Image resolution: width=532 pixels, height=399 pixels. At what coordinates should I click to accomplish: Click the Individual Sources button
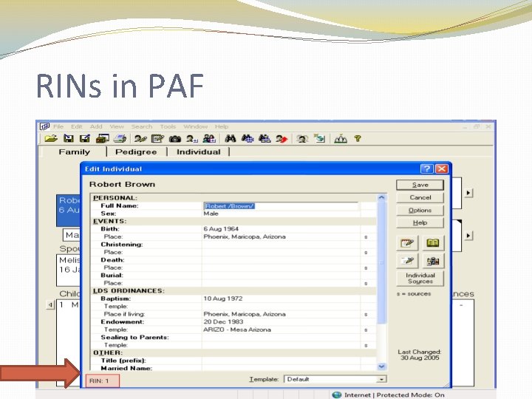tap(420, 279)
